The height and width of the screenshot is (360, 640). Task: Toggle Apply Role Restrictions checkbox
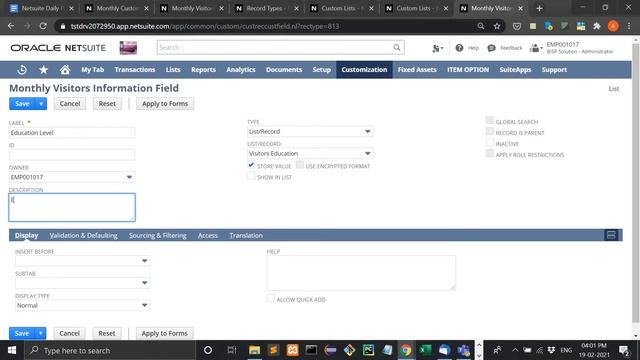click(x=490, y=153)
